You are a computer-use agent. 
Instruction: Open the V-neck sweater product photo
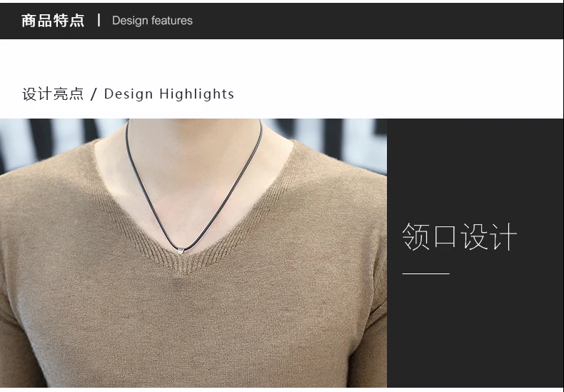[x=193, y=253]
